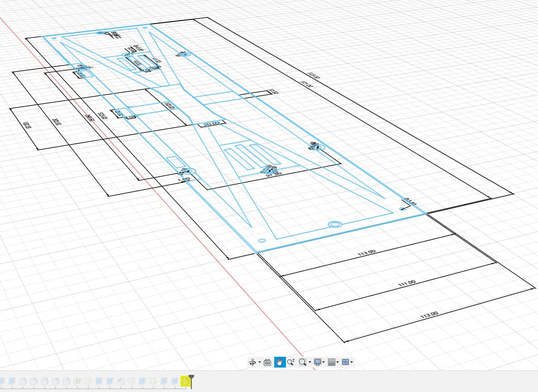
Task: Click the Look At camera icon
Action: pos(267,362)
